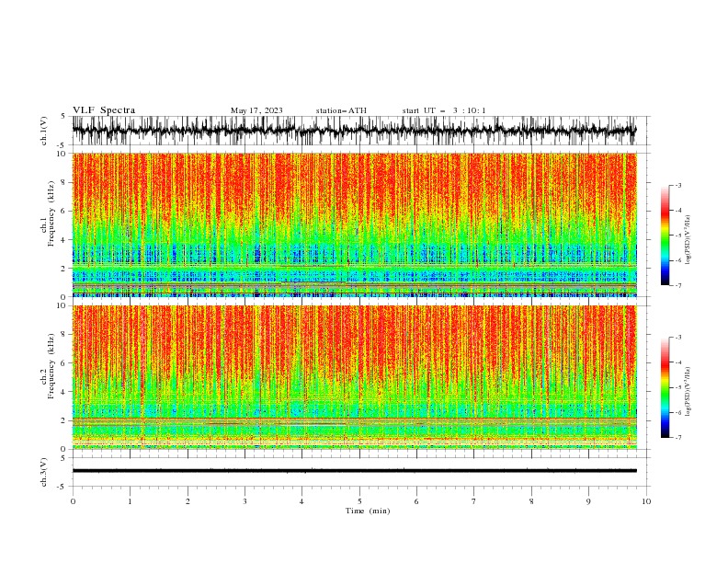
Task: Click the 6 kHz tick on ch.1 frequency axis
Action: click(65, 211)
